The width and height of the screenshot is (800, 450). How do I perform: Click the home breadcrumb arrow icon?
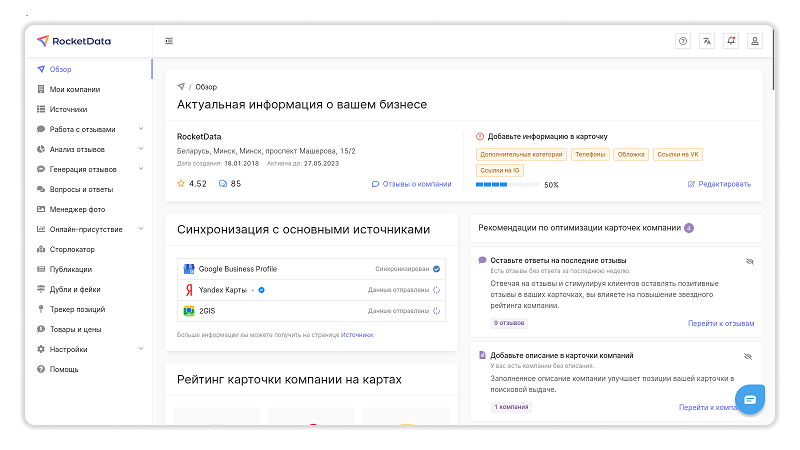point(181,87)
